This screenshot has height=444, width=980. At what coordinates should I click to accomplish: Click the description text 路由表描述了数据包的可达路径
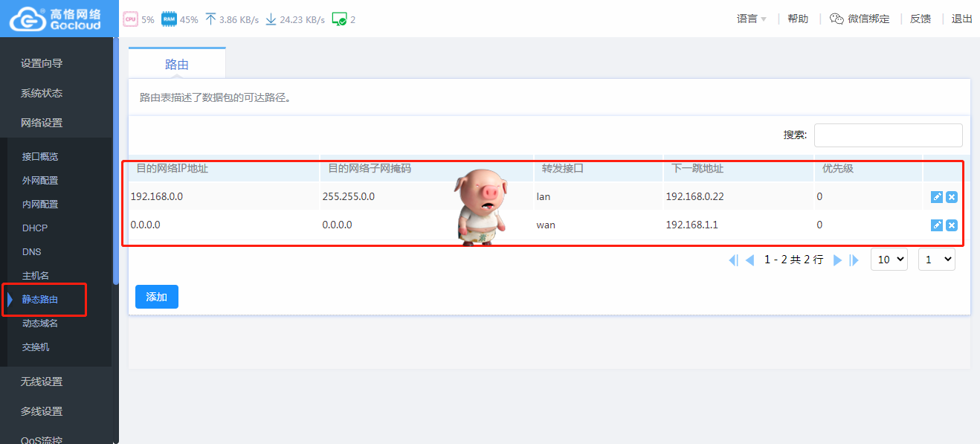click(x=215, y=97)
